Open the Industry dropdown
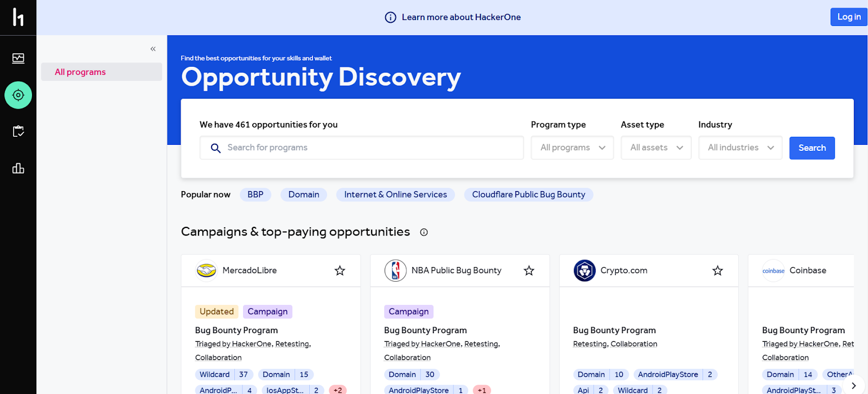 point(740,148)
